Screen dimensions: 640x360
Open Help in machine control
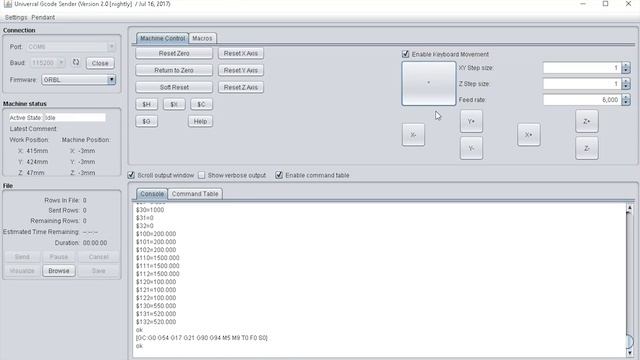coord(200,121)
